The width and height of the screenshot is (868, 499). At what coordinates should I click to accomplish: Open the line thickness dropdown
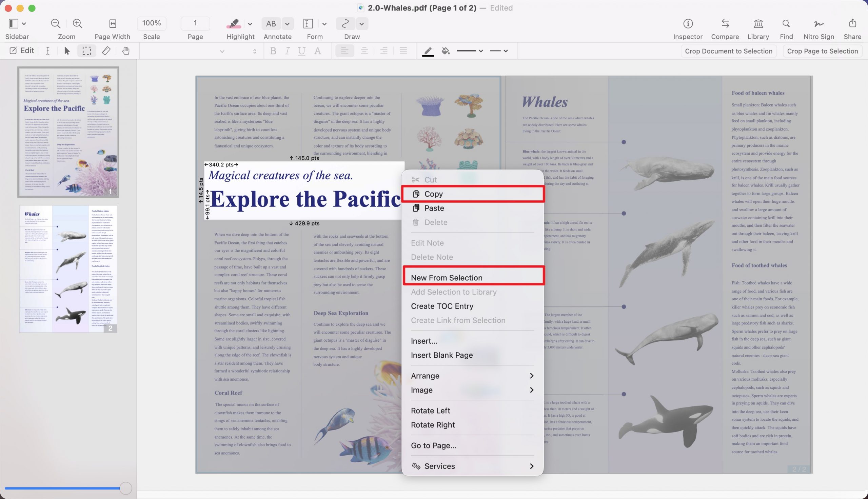pyautogui.click(x=470, y=51)
